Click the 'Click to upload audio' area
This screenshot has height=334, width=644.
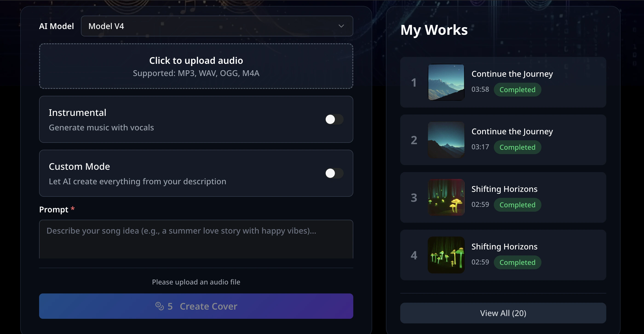196,66
